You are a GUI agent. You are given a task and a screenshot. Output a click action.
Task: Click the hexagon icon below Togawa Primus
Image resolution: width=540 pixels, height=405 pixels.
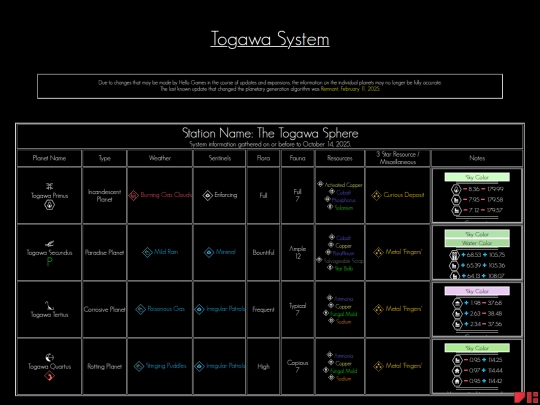[50, 205]
